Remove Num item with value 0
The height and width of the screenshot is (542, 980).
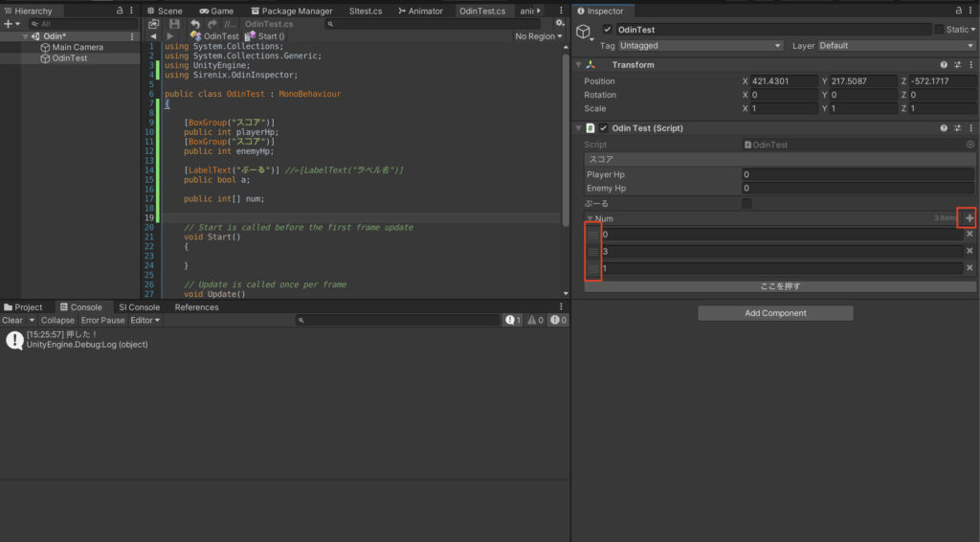pos(969,234)
